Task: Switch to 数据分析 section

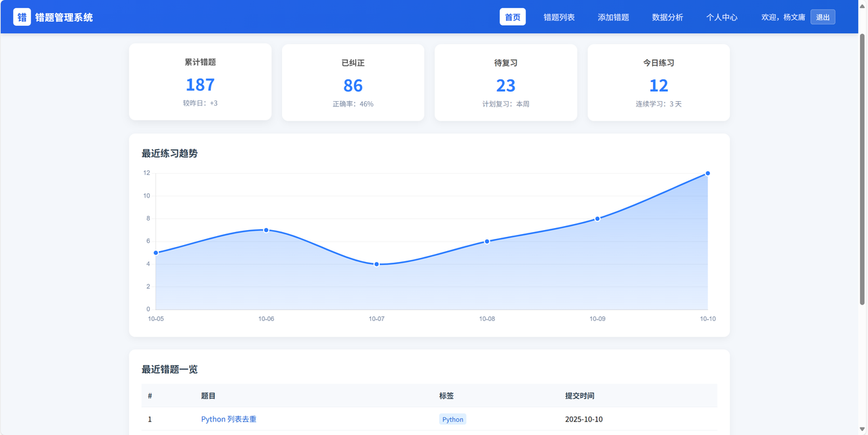Action: tap(667, 17)
